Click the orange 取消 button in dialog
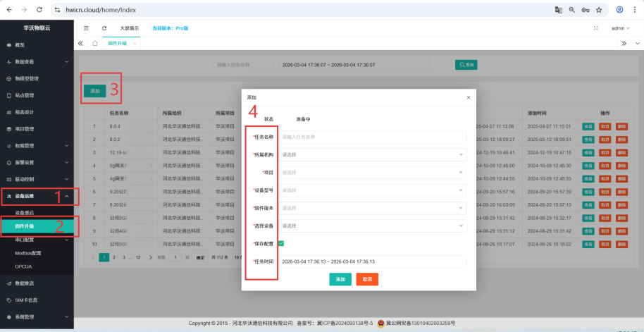644x332 pixels. 367,280
